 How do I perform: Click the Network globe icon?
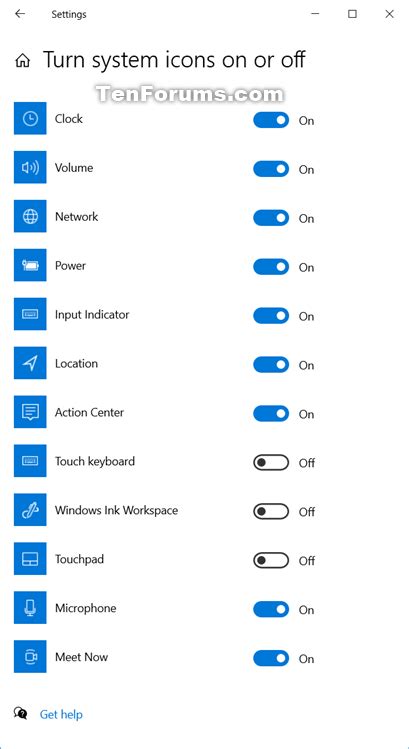[30, 216]
